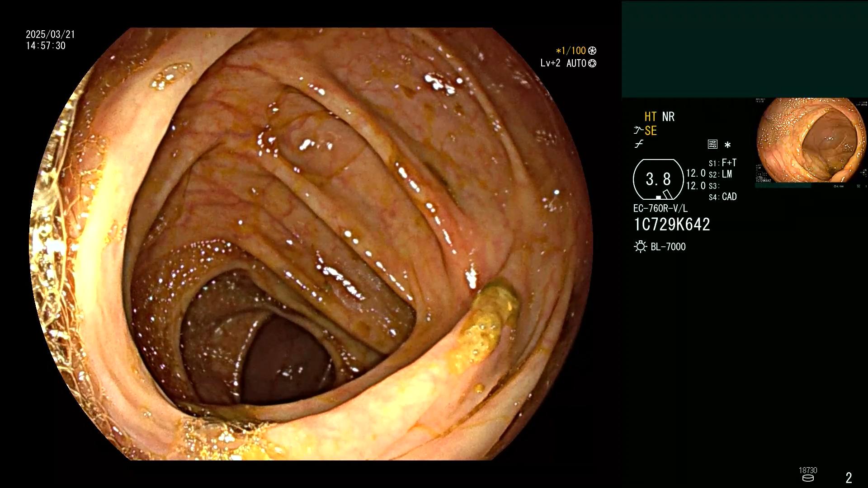Click the scope model 'EC-760R-V/L'

[x=660, y=208]
